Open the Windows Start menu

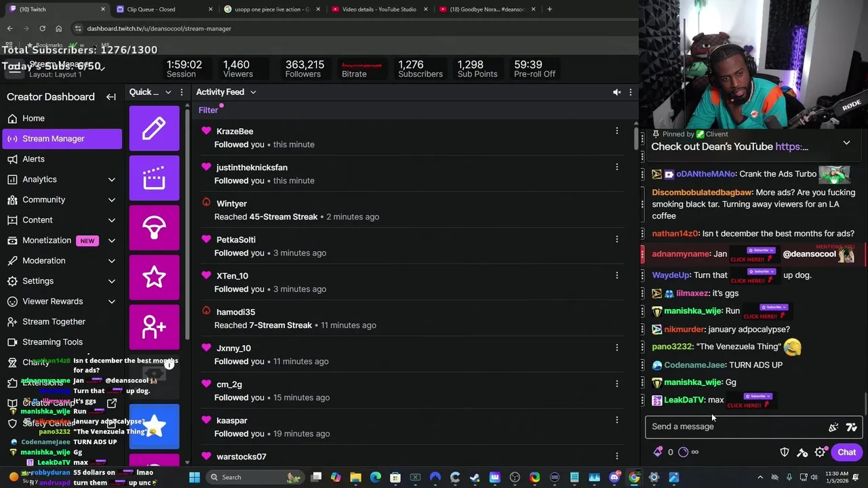point(195,477)
